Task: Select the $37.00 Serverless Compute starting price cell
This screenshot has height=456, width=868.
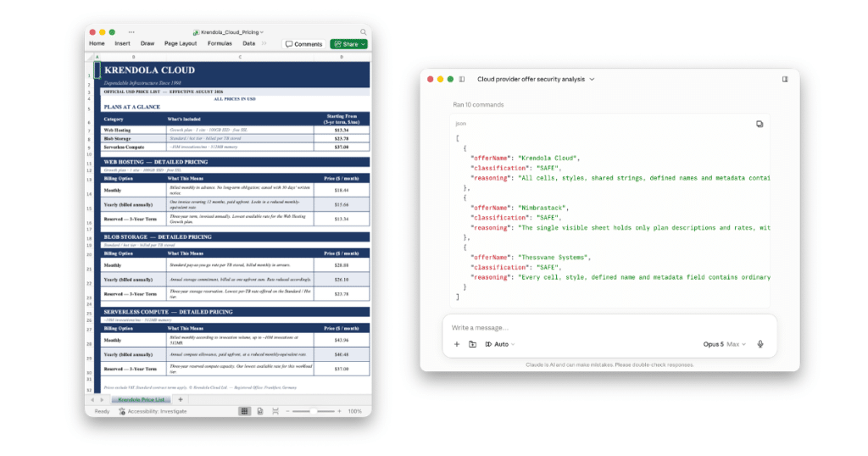Action: click(342, 147)
